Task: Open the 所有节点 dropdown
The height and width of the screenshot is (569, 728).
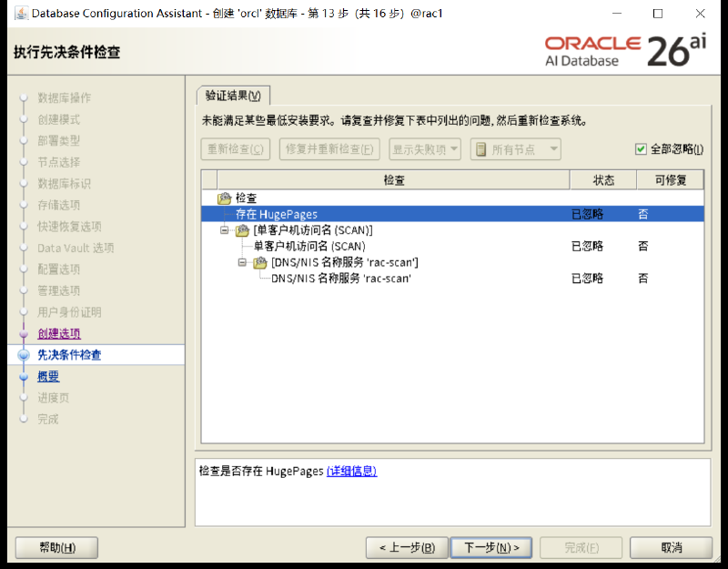Action: 515,149
